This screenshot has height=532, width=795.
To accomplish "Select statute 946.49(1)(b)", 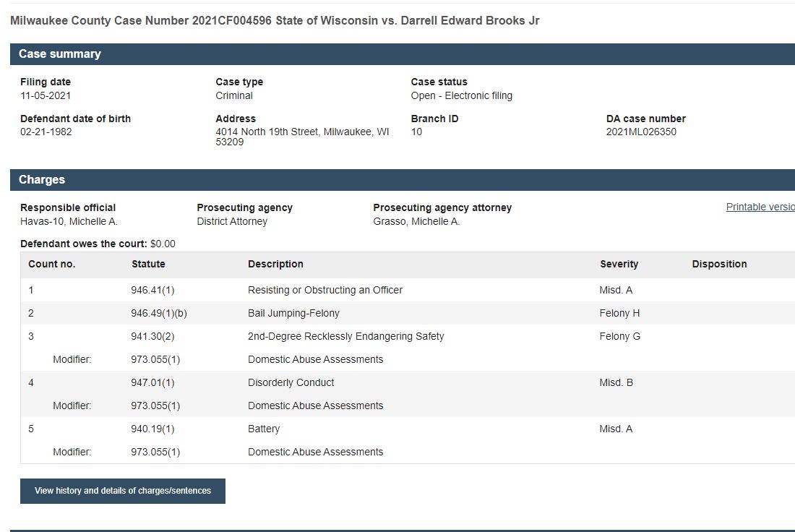I will [159, 314].
